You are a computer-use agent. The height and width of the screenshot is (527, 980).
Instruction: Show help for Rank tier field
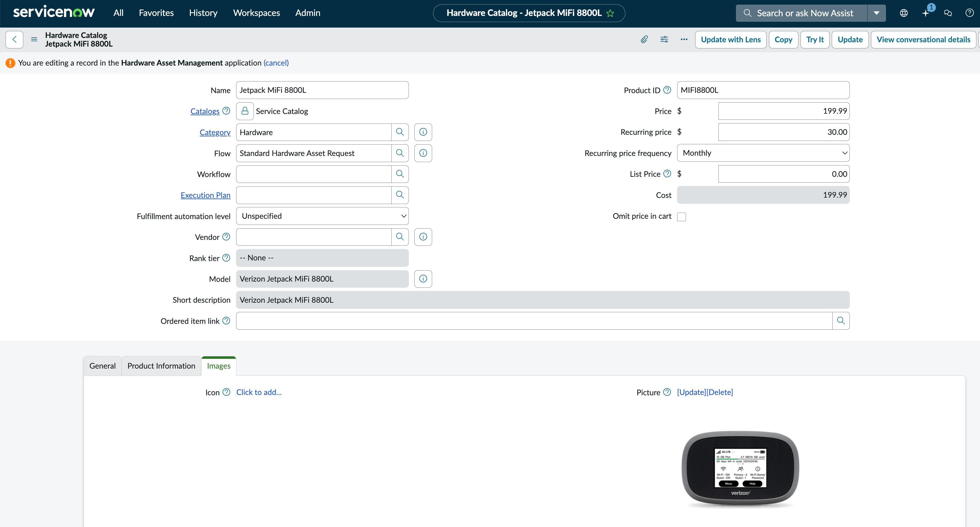pos(226,258)
